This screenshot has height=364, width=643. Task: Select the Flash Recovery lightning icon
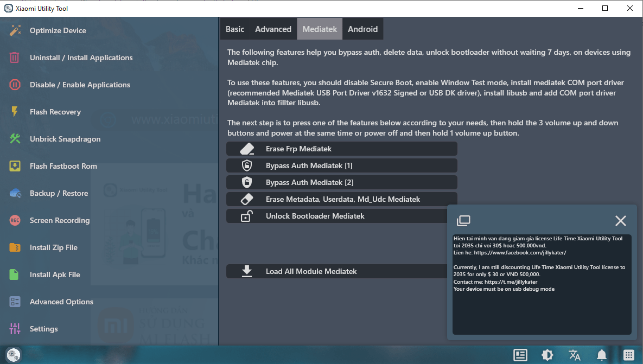pyautogui.click(x=15, y=112)
